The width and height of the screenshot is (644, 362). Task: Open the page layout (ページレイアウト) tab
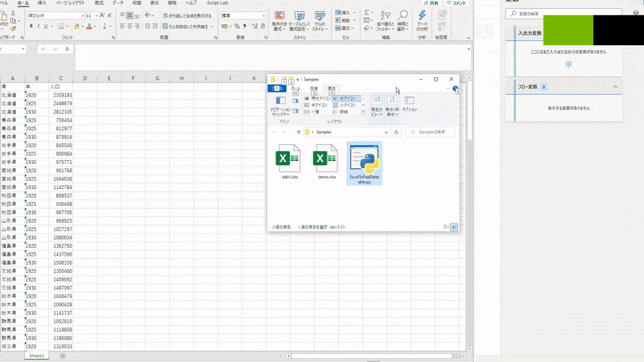[70, 3]
